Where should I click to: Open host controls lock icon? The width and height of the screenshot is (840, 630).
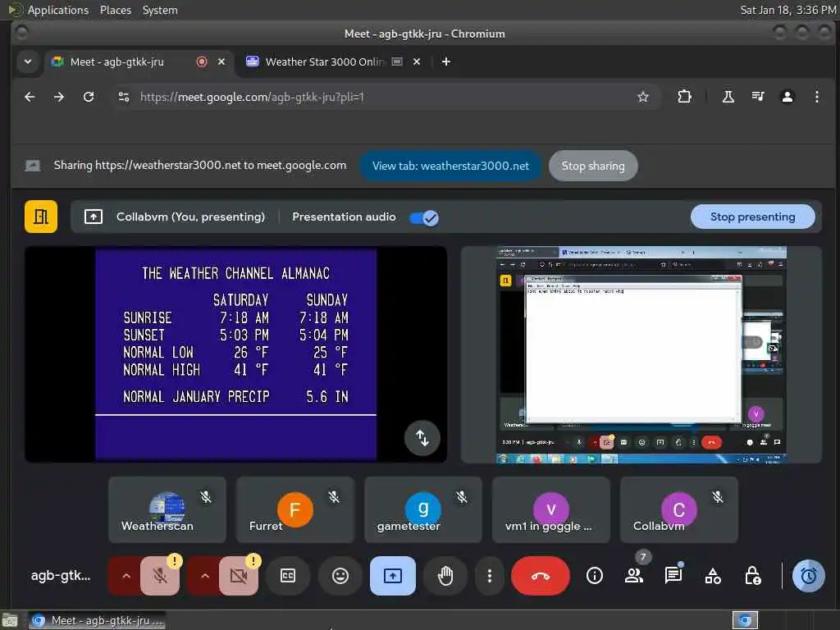point(753,576)
